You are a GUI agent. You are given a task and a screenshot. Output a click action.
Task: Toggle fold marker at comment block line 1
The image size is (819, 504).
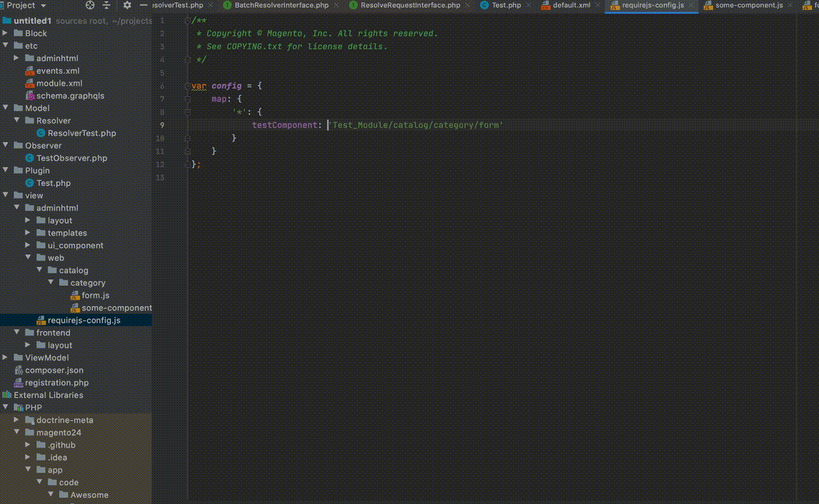[188, 20]
